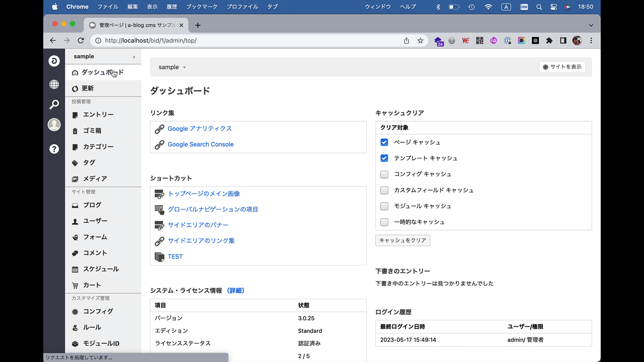Check the モジュール キャッシュ checkbox
Image resolution: width=644 pixels, height=362 pixels.
coord(384,206)
